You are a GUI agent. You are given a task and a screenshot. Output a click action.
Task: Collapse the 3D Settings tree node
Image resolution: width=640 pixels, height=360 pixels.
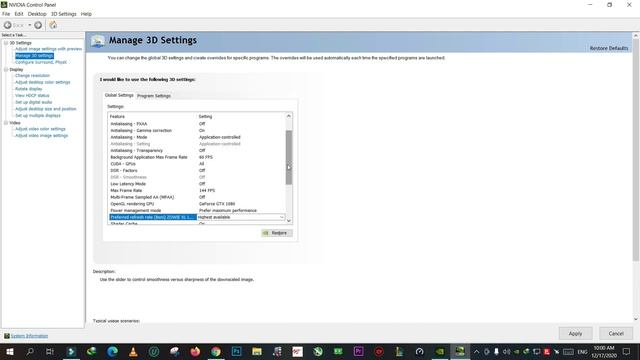pos(6,43)
